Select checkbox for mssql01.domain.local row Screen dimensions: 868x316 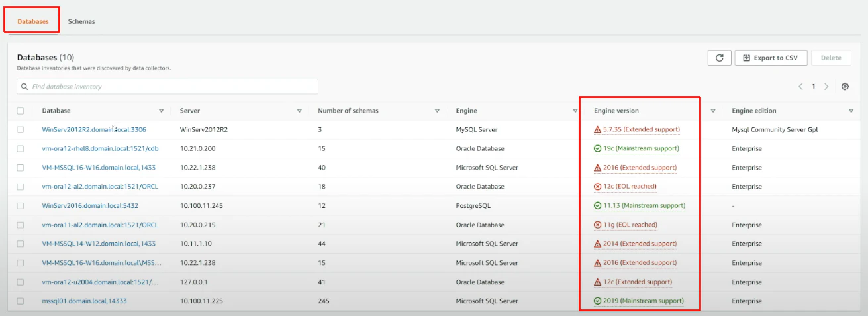[20, 301]
